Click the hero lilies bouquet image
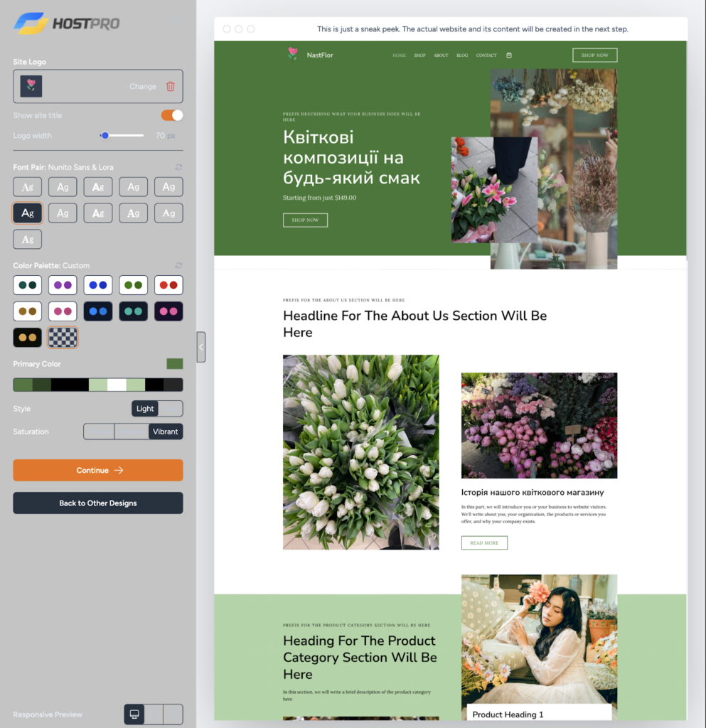Image resolution: width=706 pixels, height=728 pixels. tap(494, 190)
